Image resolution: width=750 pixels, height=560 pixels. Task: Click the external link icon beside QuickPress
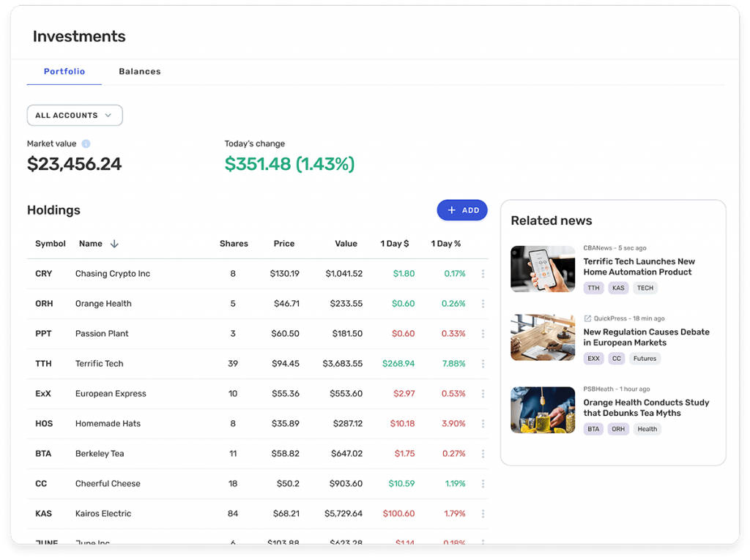pyautogui.click(x=587, y=318)
